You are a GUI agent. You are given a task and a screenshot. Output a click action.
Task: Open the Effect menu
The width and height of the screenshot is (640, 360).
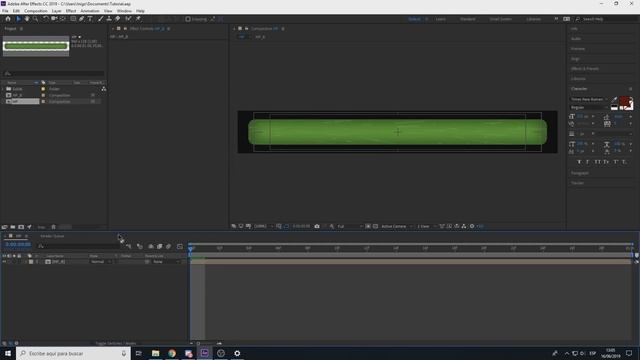tap(71, 11)
